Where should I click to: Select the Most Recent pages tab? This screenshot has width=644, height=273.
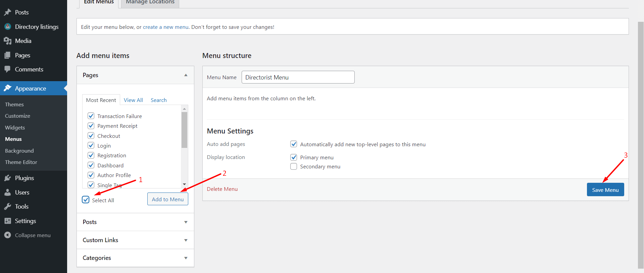click(x=101, y=100)
